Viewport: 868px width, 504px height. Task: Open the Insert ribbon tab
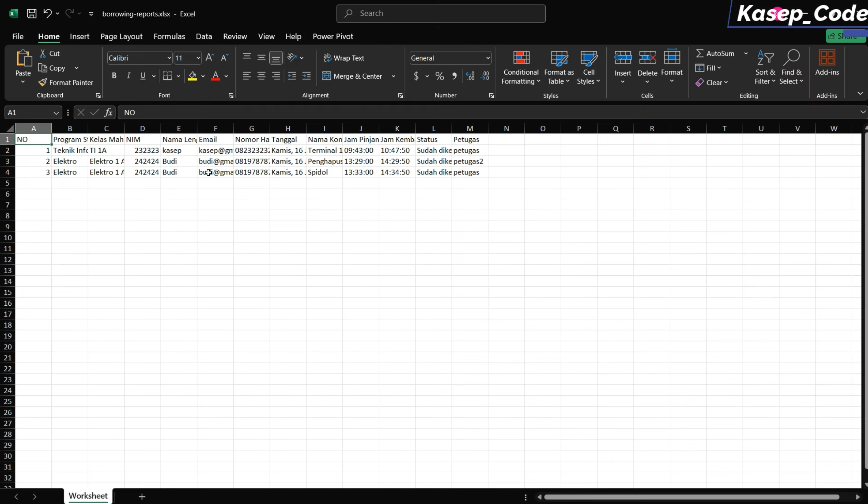(79, 36)
